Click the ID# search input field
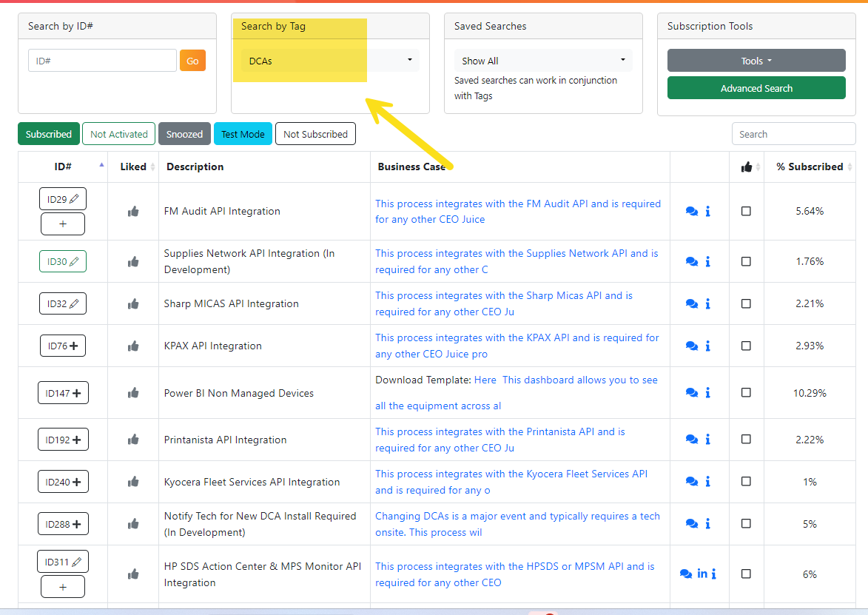868x615 pixels. coord(102,61)
